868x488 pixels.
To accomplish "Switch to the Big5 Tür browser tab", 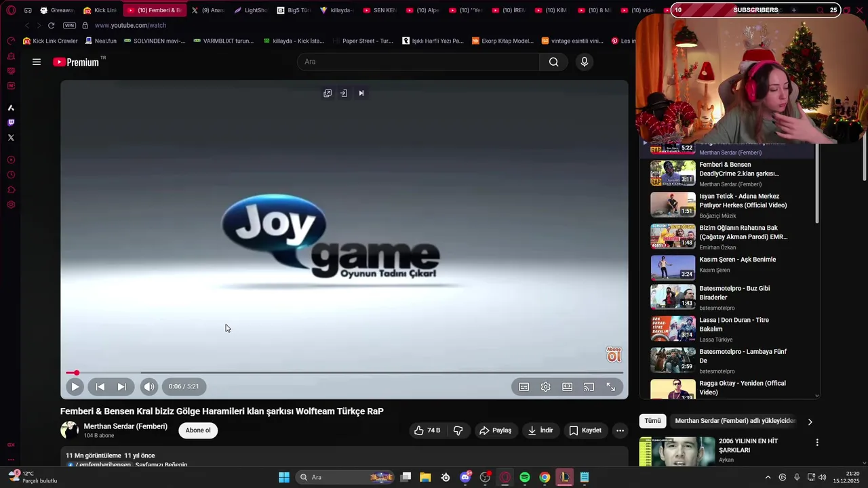I will (x=294, y=10).
